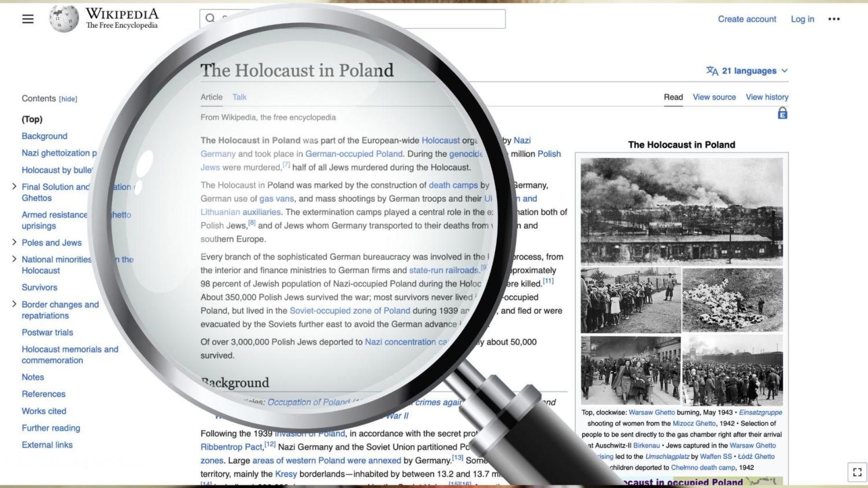
Task: Open the three-dots more options menu
Action: click(834, 19)
